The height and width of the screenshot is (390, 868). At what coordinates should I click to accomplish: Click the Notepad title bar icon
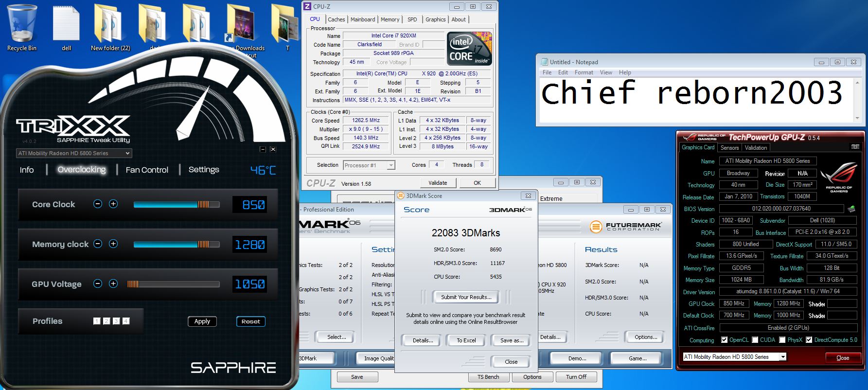pos(544,62)
